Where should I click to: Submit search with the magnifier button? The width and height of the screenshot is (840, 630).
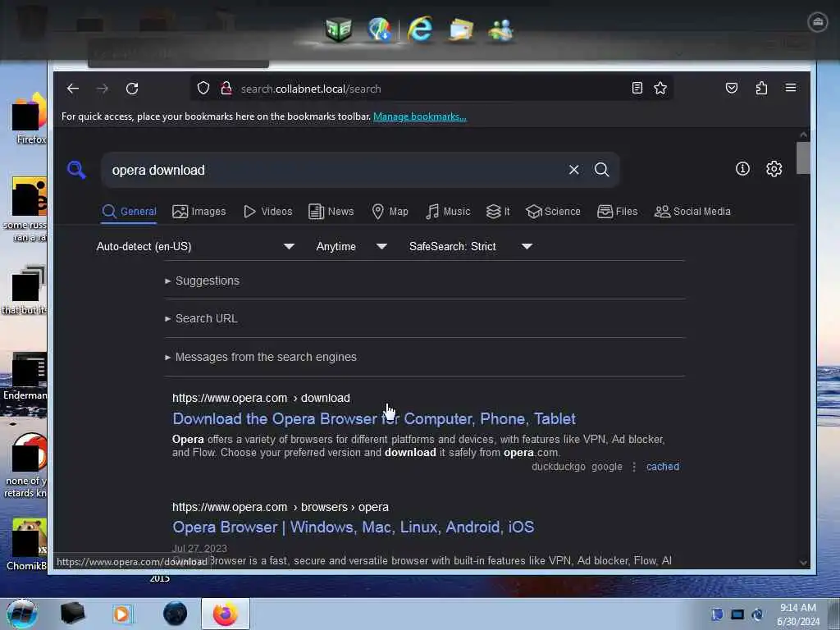(x=601, y=170)
